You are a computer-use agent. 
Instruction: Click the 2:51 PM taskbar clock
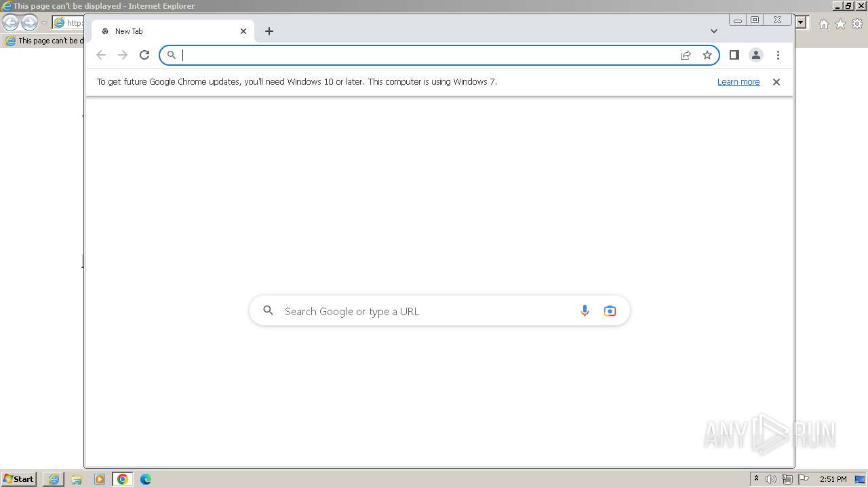point(833,479)
